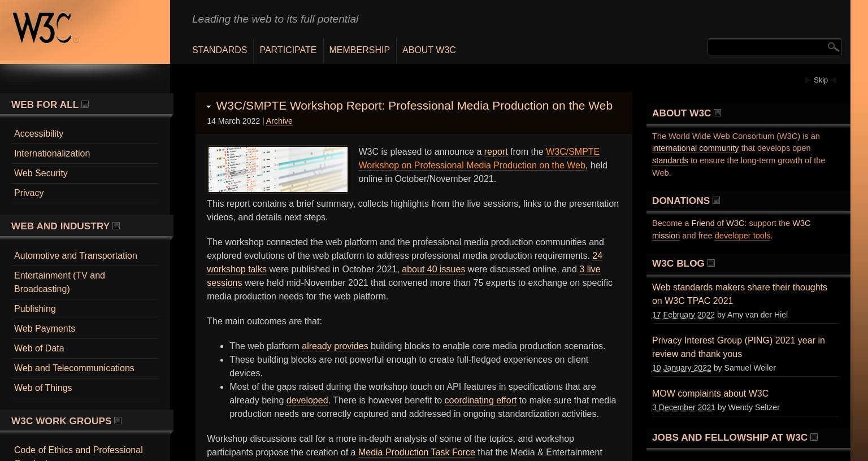The image size is (868, 461).
Task: Open the Friend of W3C link
Action: [718, 223]
